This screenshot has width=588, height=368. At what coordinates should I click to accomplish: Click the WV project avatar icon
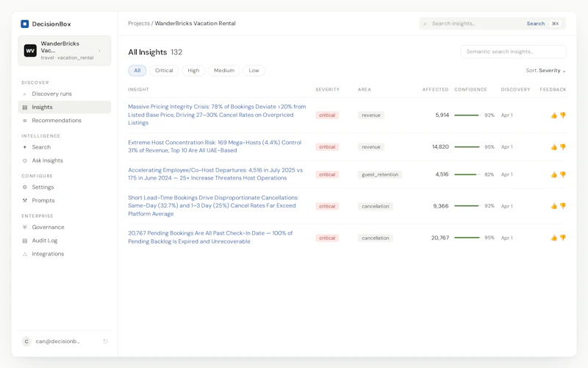click(30, 50)
